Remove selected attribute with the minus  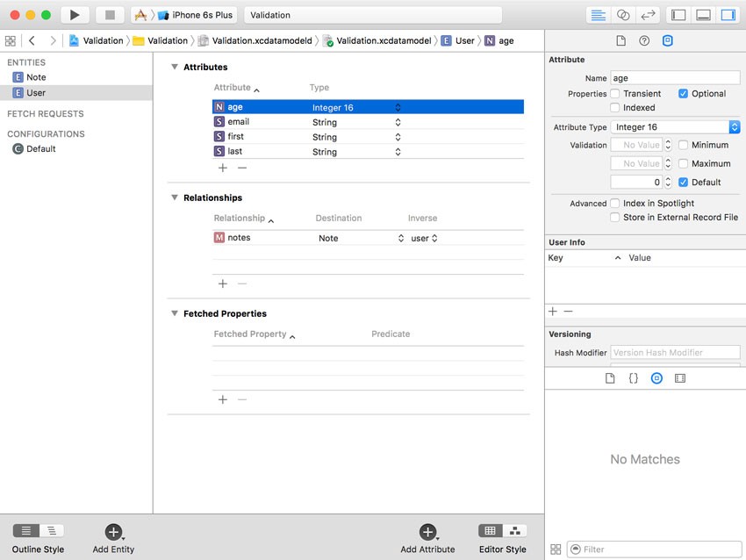[242, 168]
